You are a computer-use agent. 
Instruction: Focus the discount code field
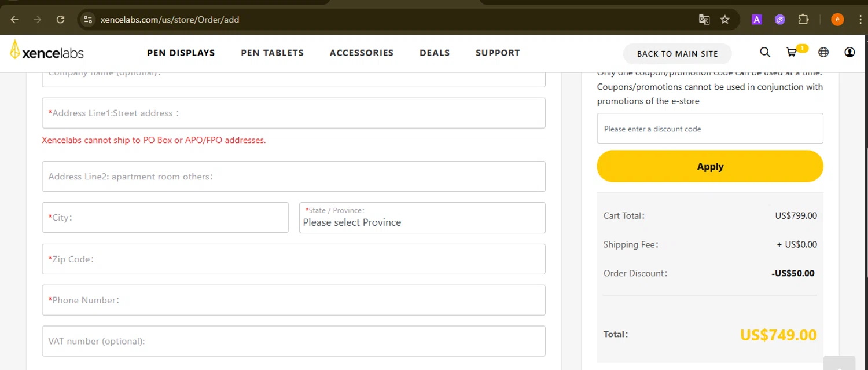click(x=710, y=129)
